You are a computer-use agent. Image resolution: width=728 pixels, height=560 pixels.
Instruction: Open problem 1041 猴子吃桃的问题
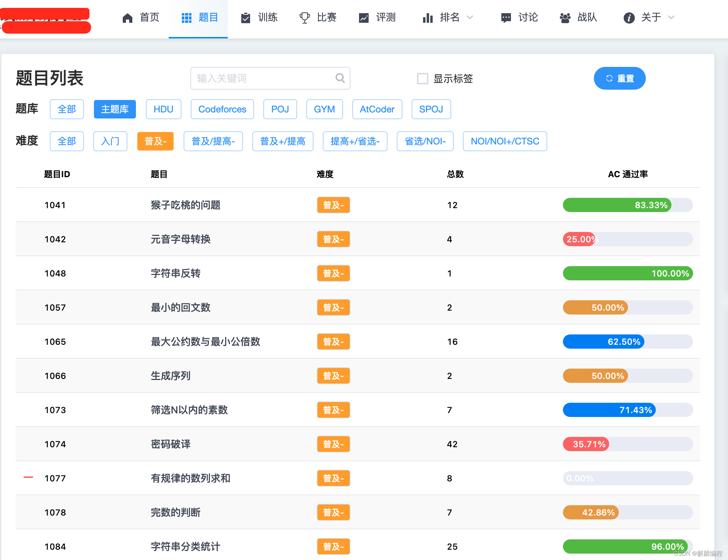(x=185, y=205)
